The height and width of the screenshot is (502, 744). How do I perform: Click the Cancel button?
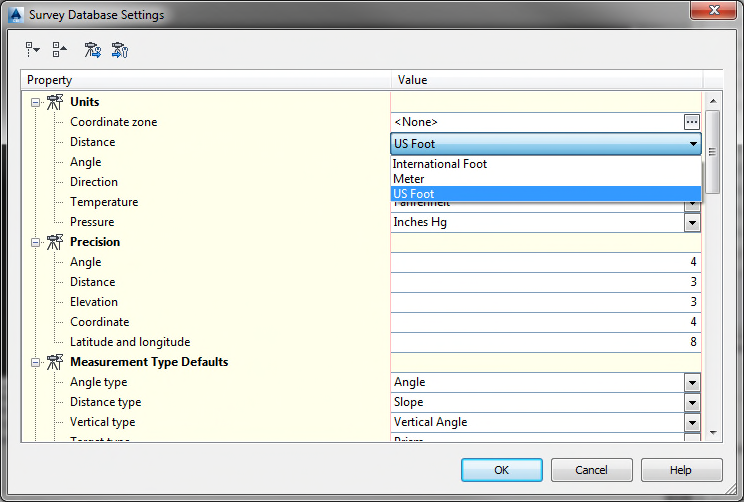pyautogui.click(x=591, y=470)
